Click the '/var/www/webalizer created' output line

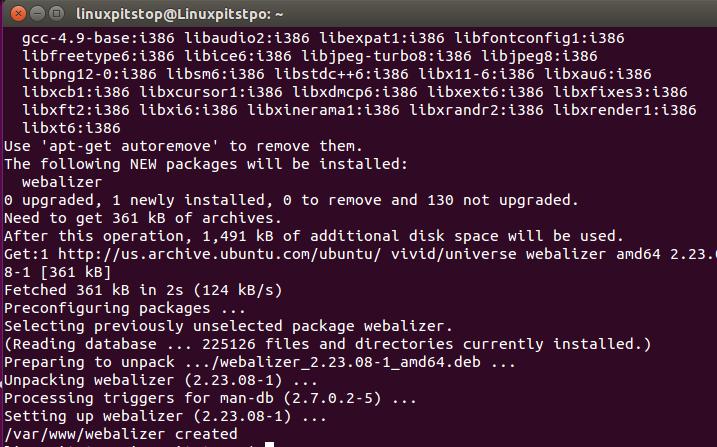tap(121, 434)
